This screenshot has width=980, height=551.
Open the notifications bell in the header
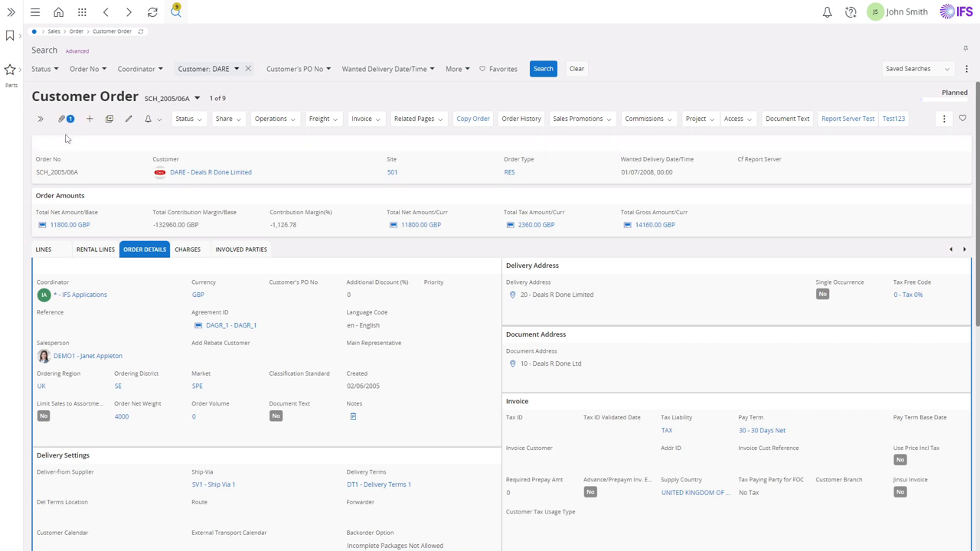827,12
